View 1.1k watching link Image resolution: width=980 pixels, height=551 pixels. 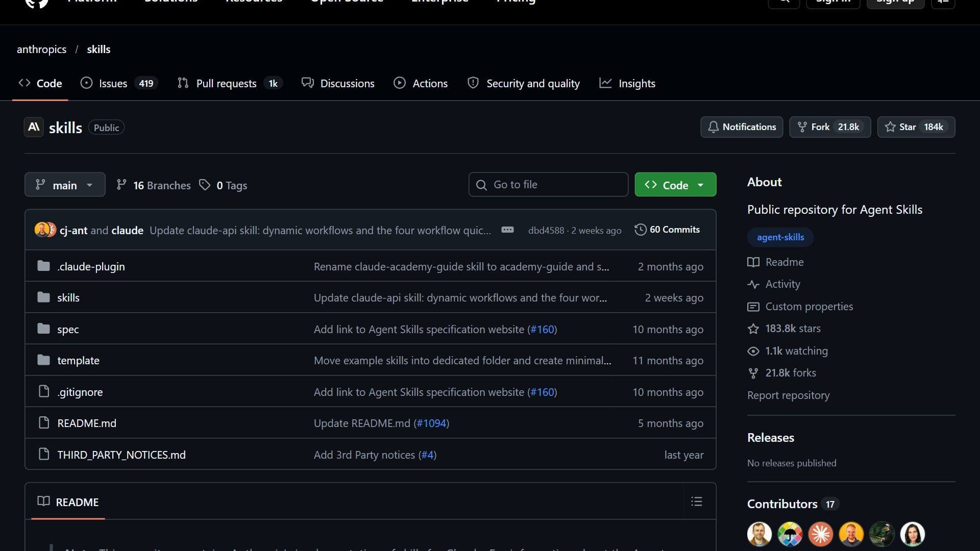(788, 351)
